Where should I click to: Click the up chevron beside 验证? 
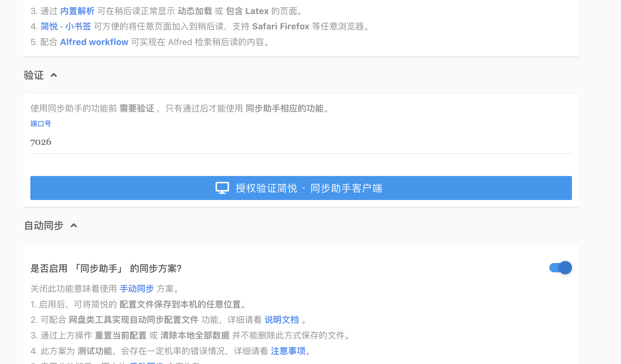[54, 75]
